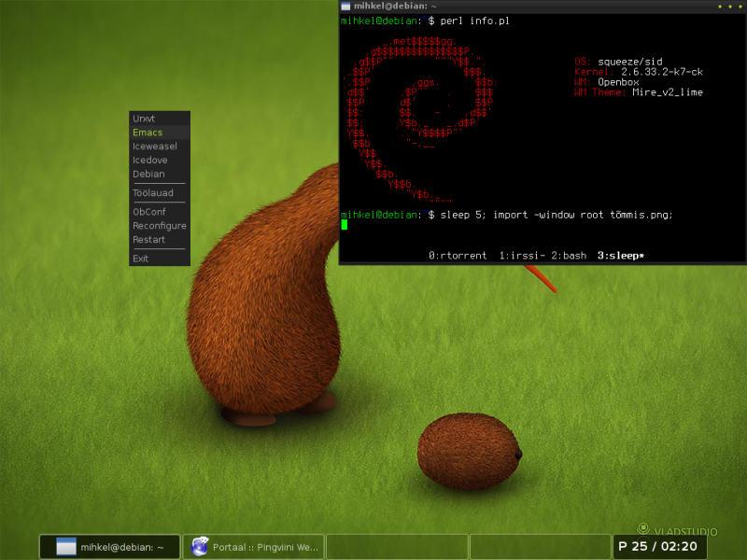Click the "2:bash" entry in terminal status line

point(569,255)
